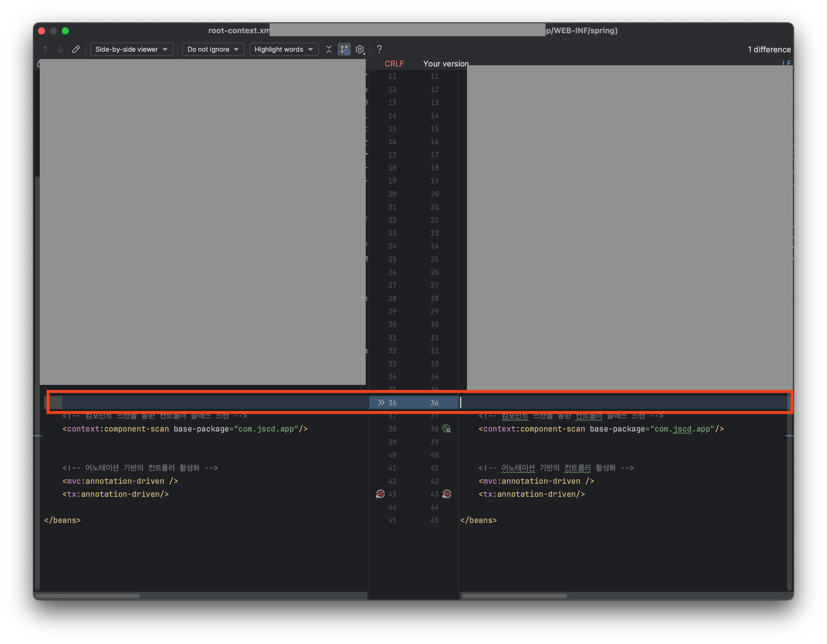Viewport: 827px width, 644px height.
Task: Click tx:annotation-driven line in left pane
Action: (x=115, y=494)
